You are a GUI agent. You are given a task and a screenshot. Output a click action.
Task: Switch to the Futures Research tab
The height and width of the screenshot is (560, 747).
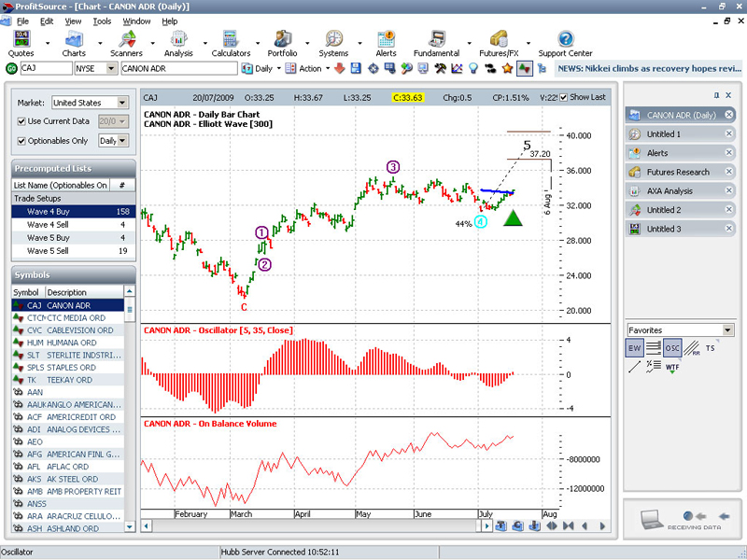coord(678,172)
